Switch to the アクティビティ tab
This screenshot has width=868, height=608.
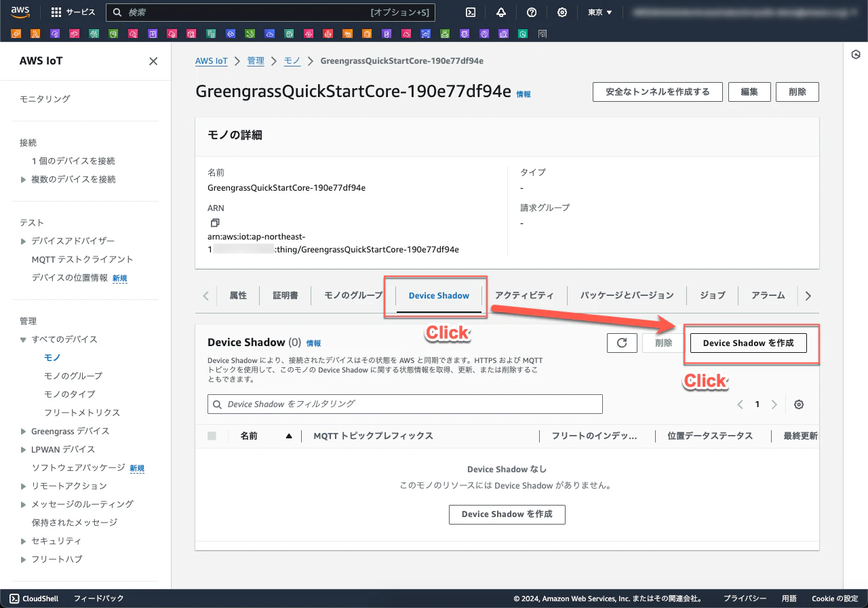click(524, 295)
